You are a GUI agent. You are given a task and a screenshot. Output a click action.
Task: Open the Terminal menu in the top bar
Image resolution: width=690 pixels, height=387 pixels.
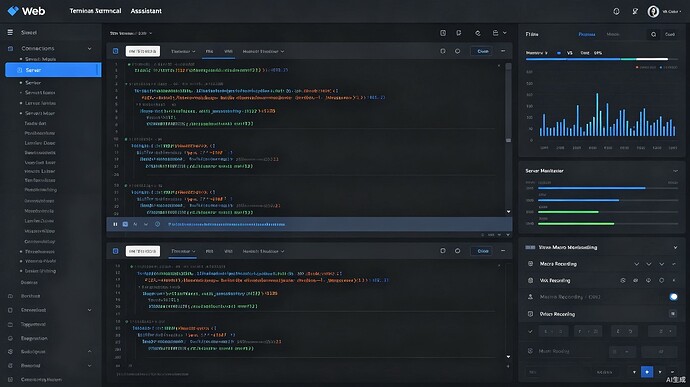[95, 11]
